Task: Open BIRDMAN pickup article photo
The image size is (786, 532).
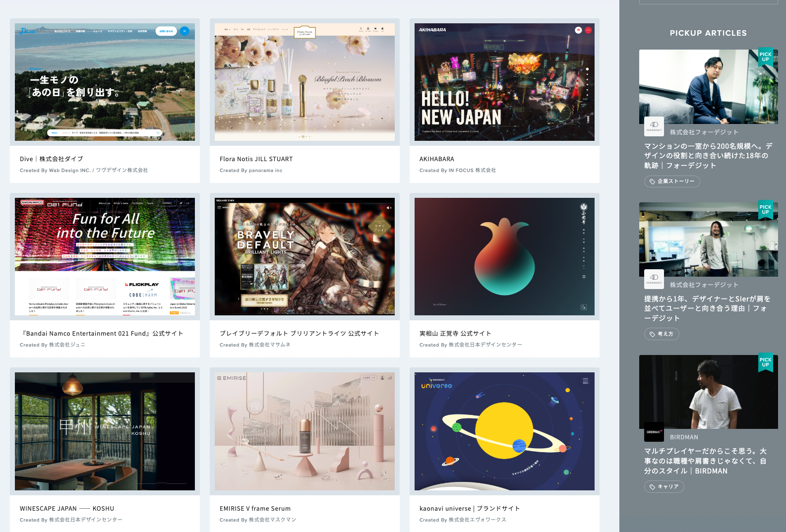Action: [x=708, y=392]
